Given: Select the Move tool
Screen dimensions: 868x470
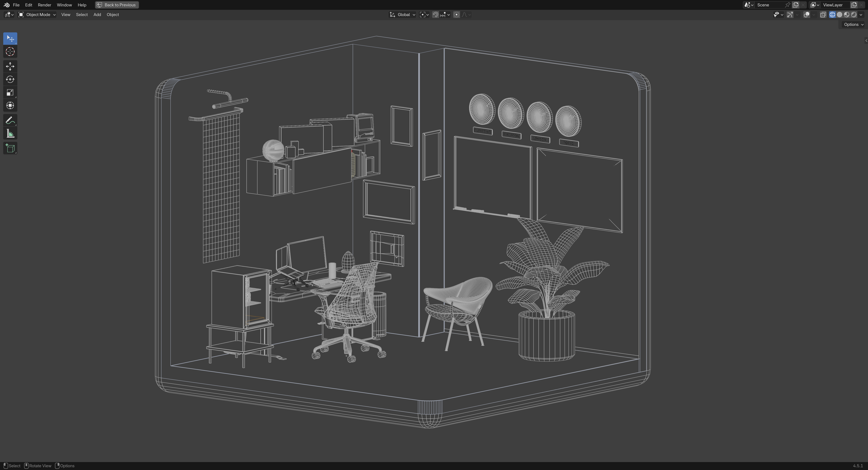Looking at the screenshot, I should point(10,66).
